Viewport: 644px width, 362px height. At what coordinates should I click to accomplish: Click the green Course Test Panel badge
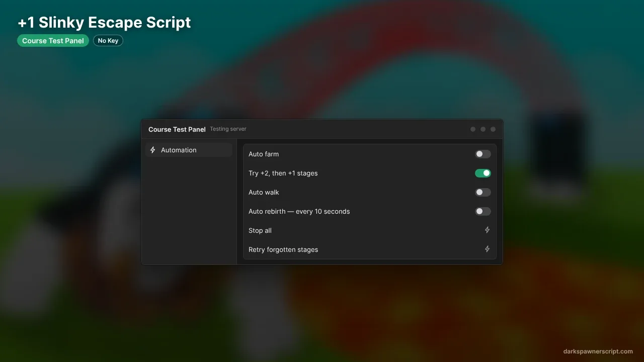53,41
